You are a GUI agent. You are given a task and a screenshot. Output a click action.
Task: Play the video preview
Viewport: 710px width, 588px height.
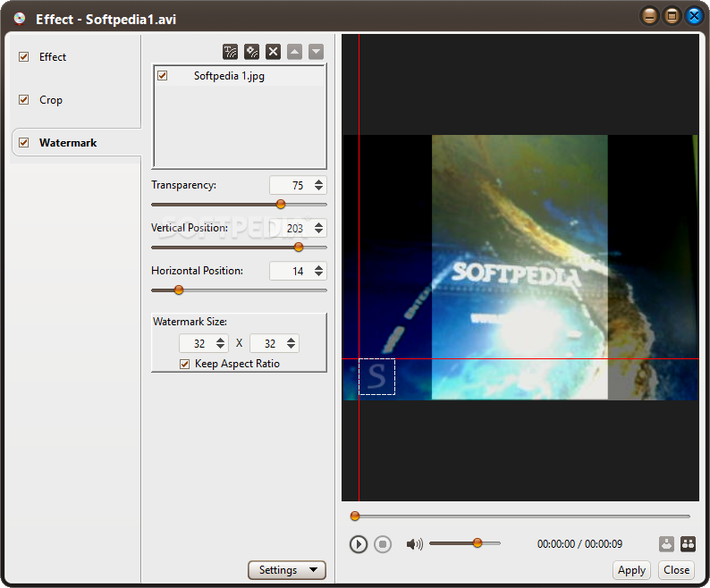(x=359, y=544)
